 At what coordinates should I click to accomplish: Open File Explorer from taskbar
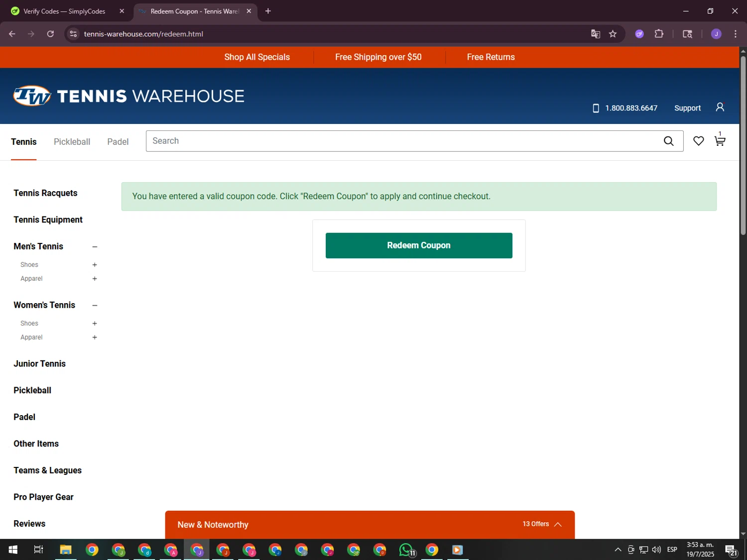coord(66,550)
